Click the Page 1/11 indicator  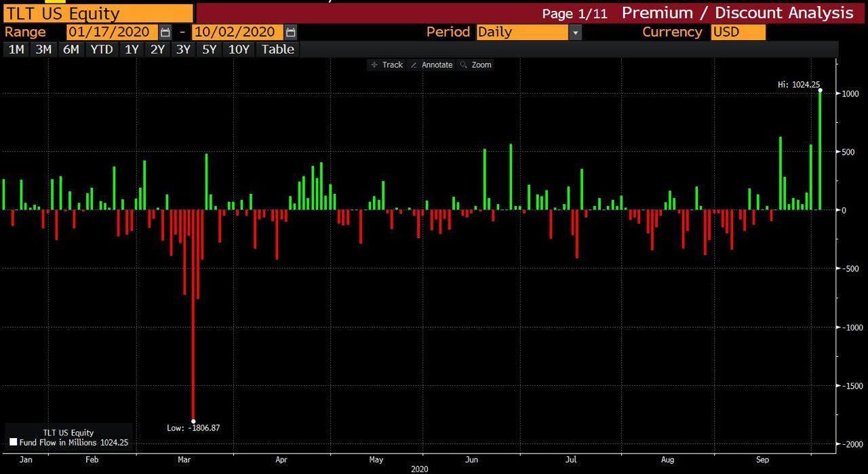coord(575,14)
